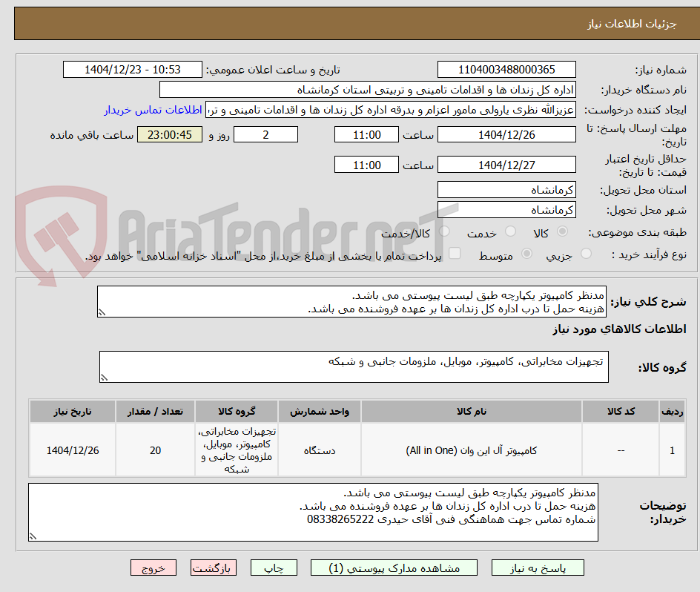Screen dimensions: 700x592
Task: Click the unit cell دستگاه
Action: click(x=320, y=450)
